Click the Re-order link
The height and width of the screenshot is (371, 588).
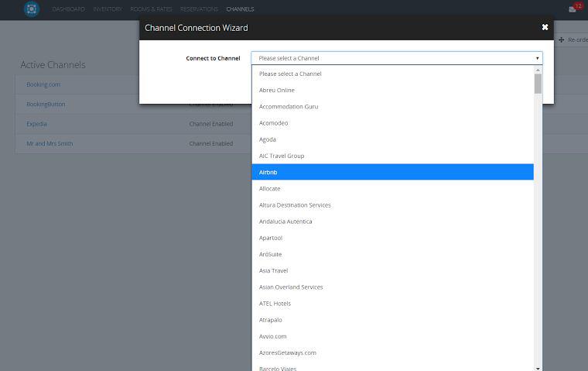[x=577, y=40]
